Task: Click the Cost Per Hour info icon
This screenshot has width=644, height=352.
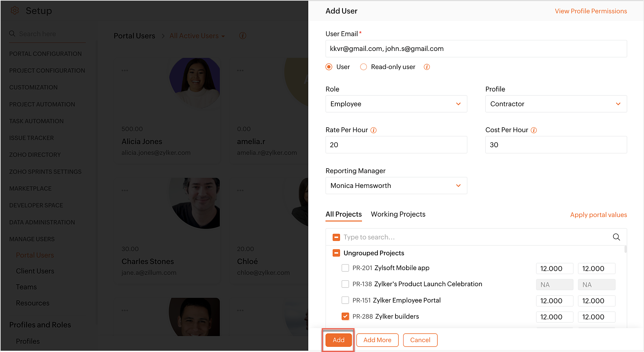Action: click(534, 130)
